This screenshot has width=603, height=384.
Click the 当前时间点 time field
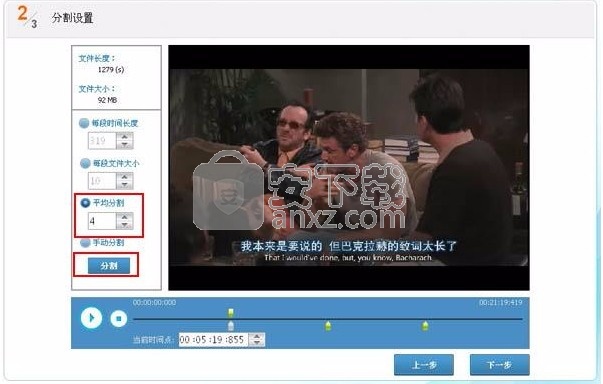click(x=213, y=339)
